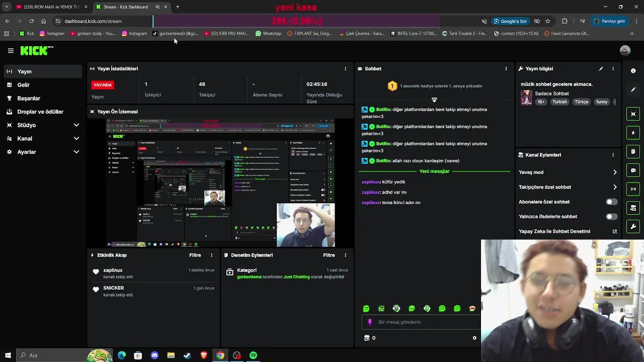644x362 pixels.
Task: Click the wrench icon in right toolbar
Action: pos(633,226)
